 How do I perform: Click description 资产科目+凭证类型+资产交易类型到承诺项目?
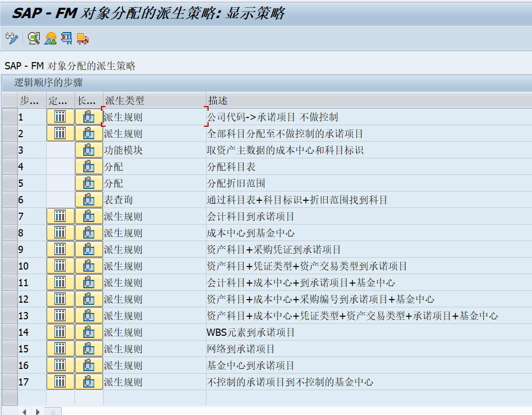tap(307, 266)
